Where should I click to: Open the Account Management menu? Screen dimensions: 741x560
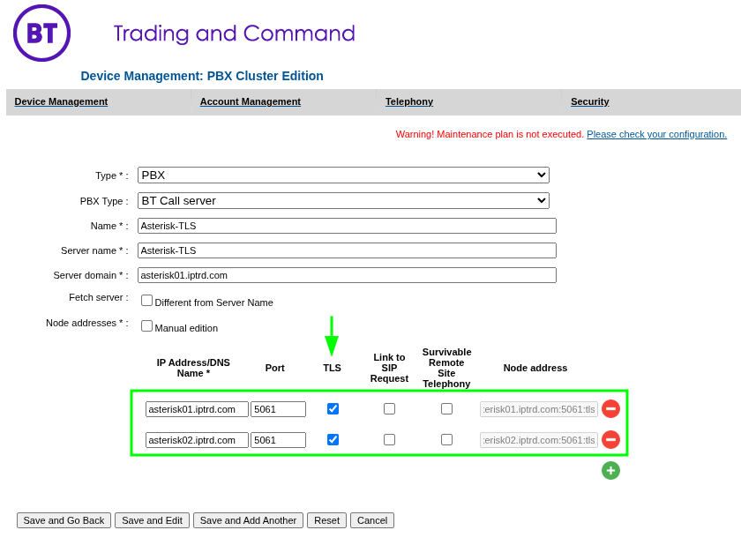click(x=251, y=101)
